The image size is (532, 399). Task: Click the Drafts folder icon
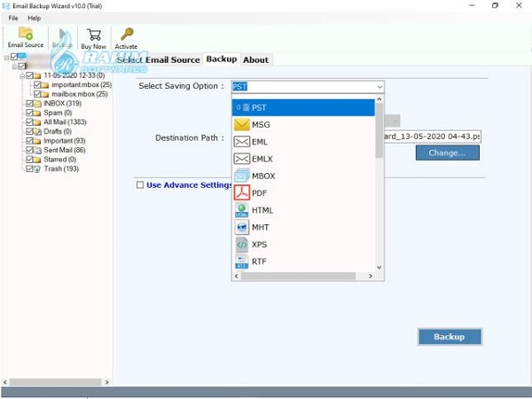coord(37,131)
